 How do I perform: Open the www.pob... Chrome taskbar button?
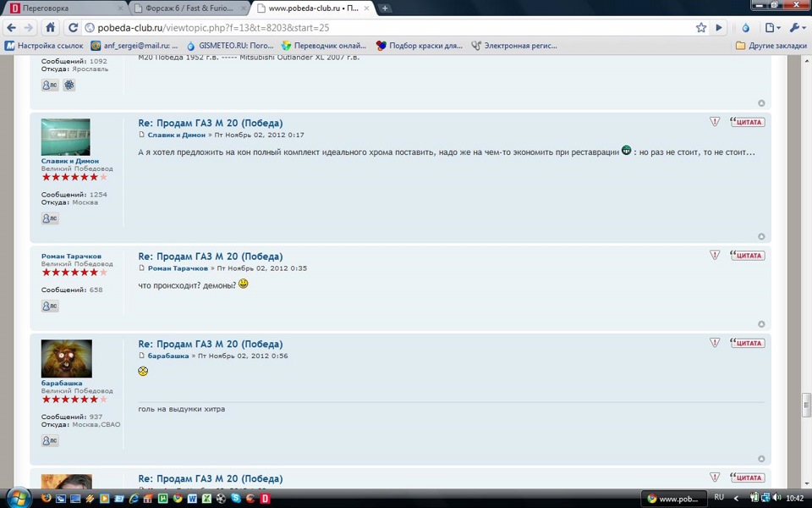(673, 499)
